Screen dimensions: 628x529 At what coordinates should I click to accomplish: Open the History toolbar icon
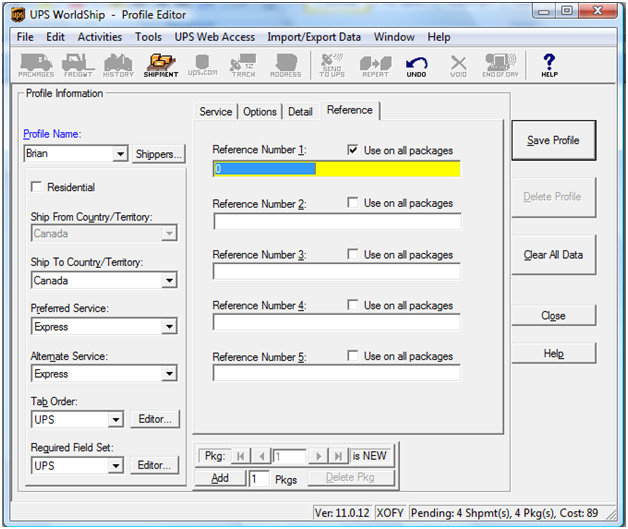[x=118, y=65]
